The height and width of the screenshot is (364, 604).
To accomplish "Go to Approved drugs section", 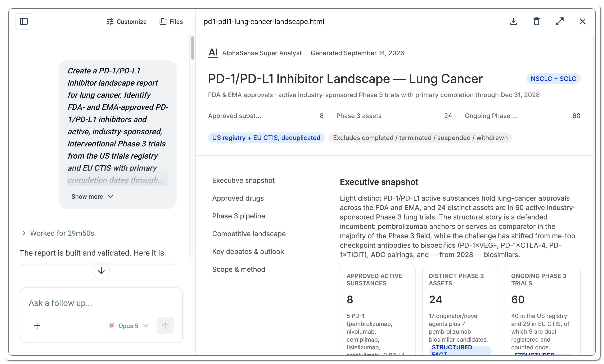I will (238, 198).
